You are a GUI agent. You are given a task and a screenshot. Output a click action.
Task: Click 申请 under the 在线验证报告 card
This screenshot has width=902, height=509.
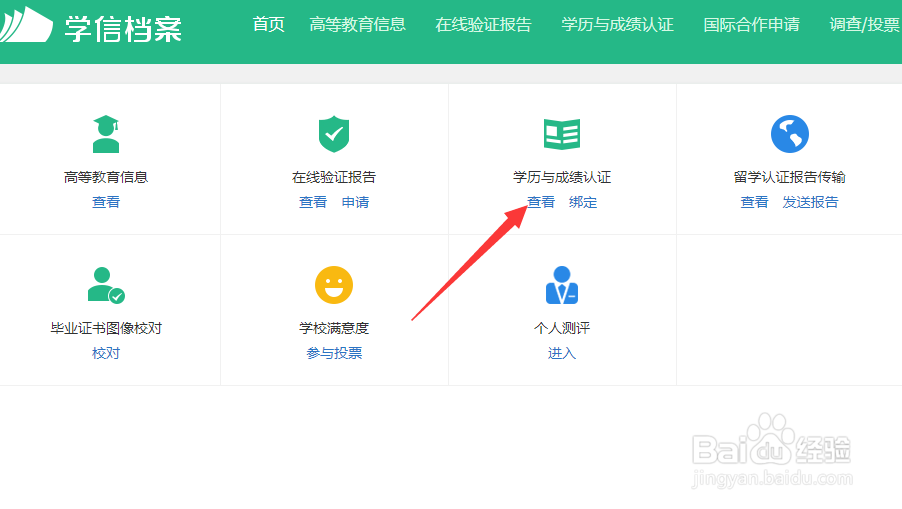355,202
